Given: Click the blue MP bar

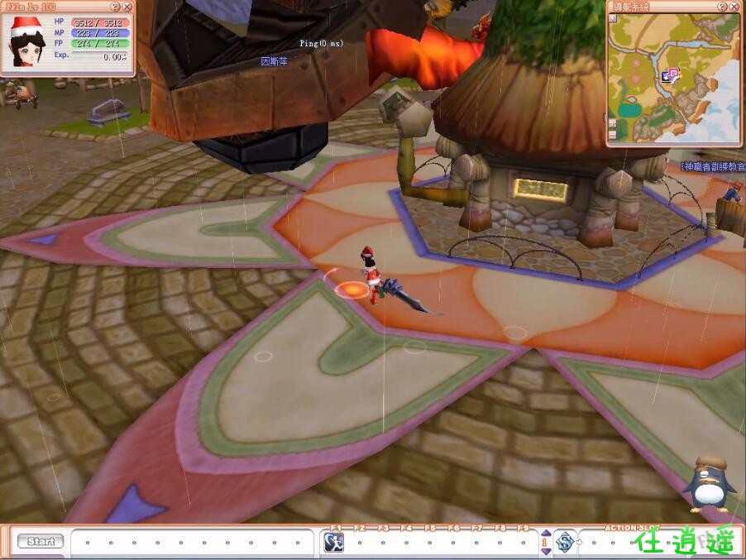Looking at the screenshot, I should [x=100, y=33].
